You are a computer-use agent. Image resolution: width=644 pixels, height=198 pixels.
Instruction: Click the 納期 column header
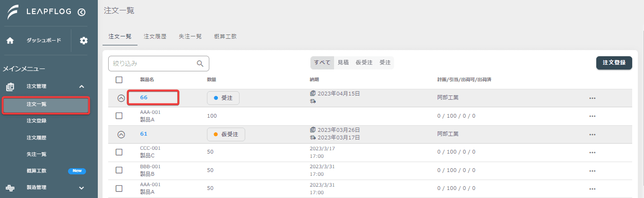tap(314, 79)
